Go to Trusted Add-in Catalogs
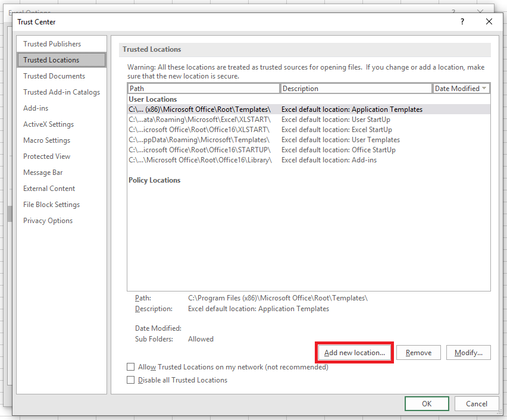The image size is (507, 420). (x=61, y=92)
